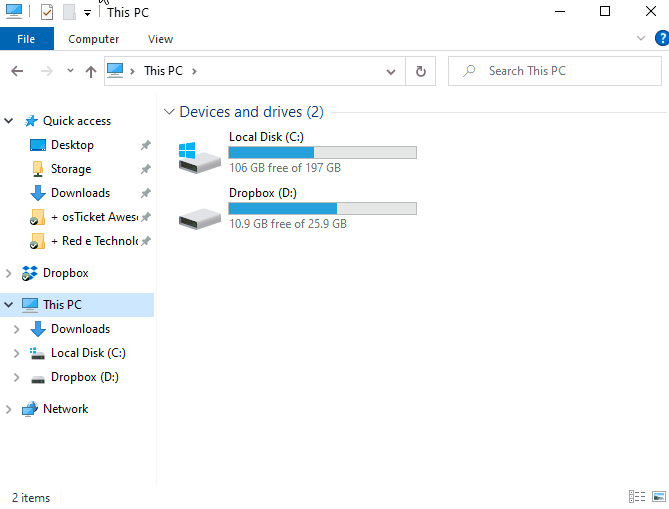This screenshot has width=669, height=509.
Task: Switch to Details view icon
Action: (637, 497)
